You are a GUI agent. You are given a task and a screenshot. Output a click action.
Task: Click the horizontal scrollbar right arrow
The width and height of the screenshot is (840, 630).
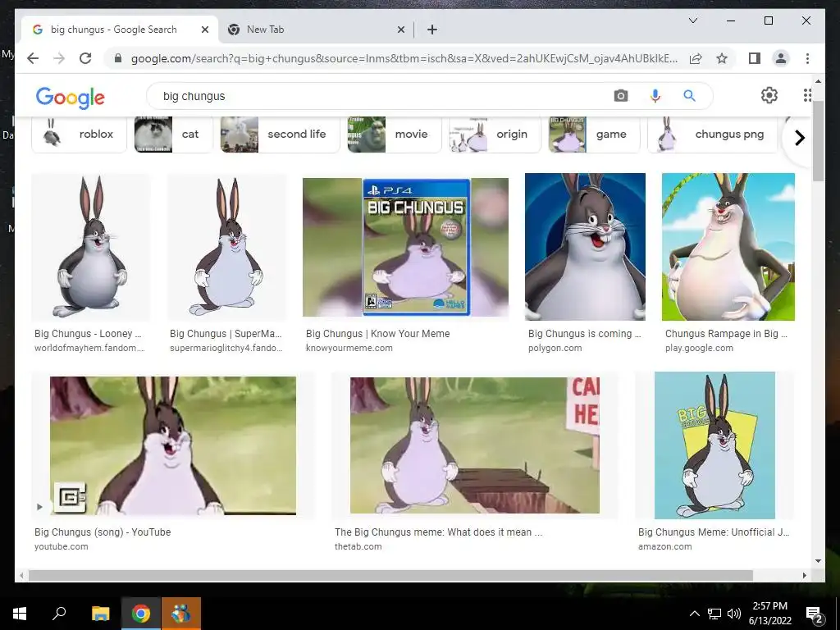[x=804, y=576]
